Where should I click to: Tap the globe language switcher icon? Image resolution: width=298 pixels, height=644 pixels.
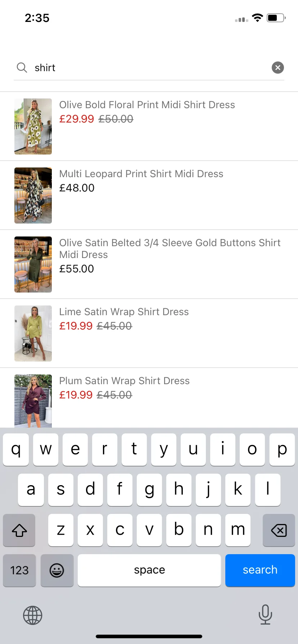point(33,615)
